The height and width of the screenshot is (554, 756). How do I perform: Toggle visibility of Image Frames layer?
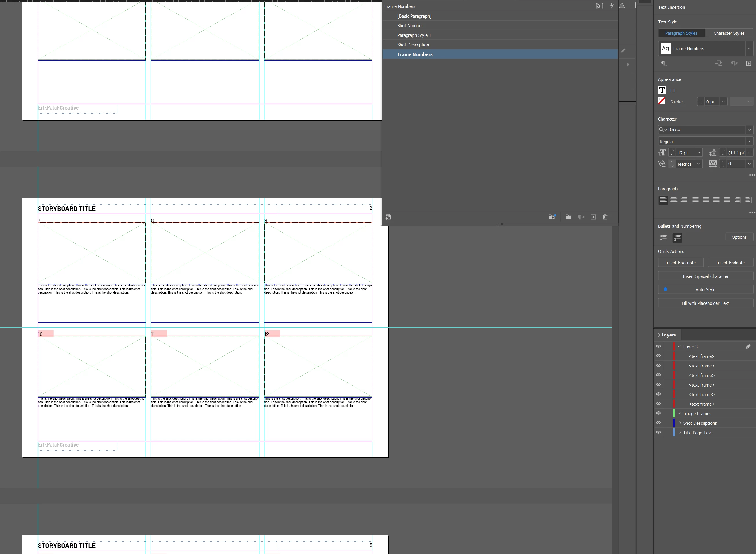pyautogui.click(x=658, y=413)
